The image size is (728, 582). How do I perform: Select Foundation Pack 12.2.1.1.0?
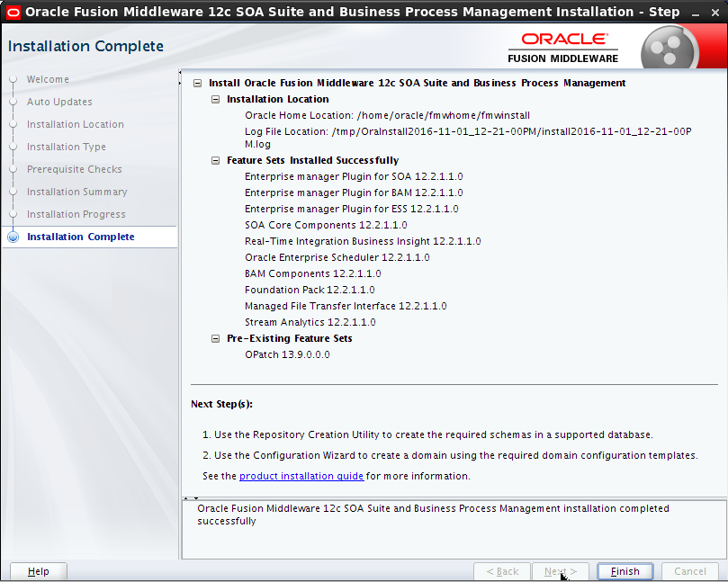coord(310,290)
